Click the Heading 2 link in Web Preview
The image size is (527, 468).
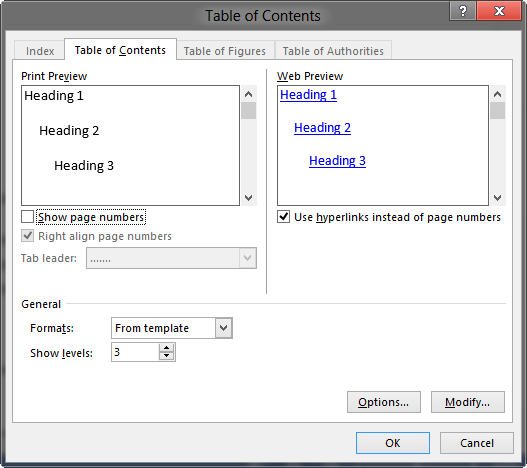[322, 128]
